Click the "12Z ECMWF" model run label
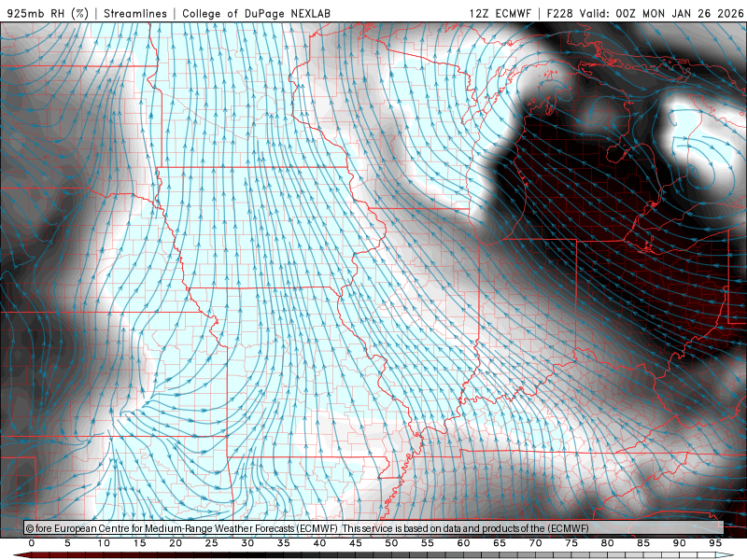 (500, 13)
